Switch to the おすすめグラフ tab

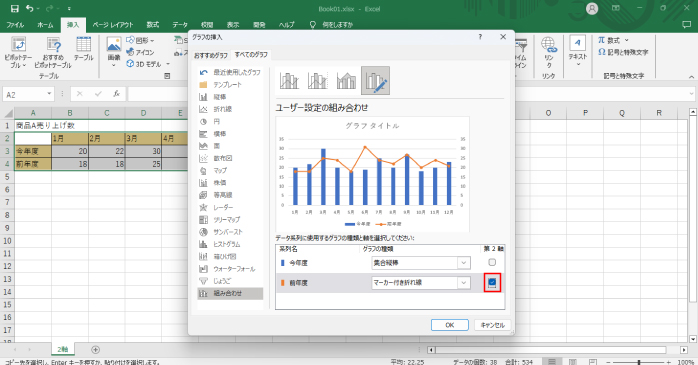tap(211, 55)
